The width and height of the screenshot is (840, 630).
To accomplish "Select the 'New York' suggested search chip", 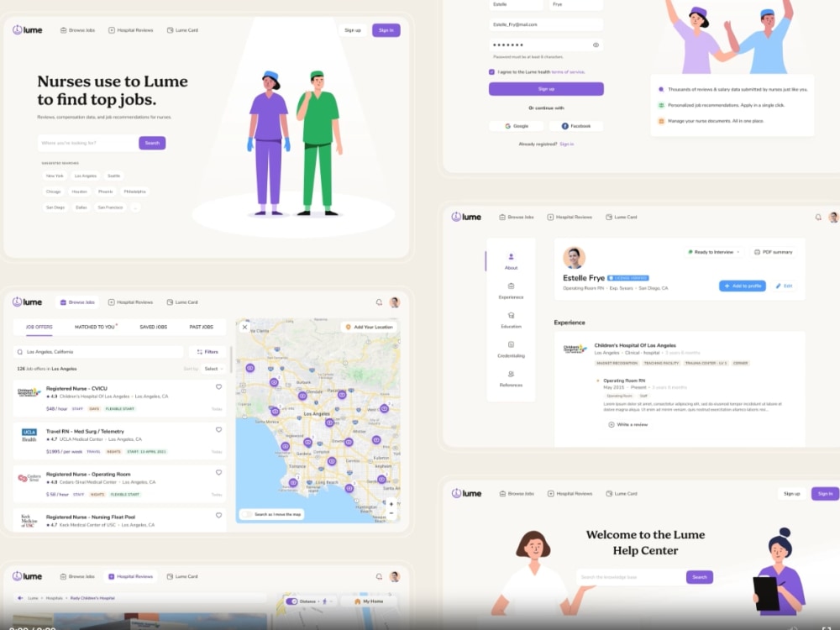I will pos(55,176).
